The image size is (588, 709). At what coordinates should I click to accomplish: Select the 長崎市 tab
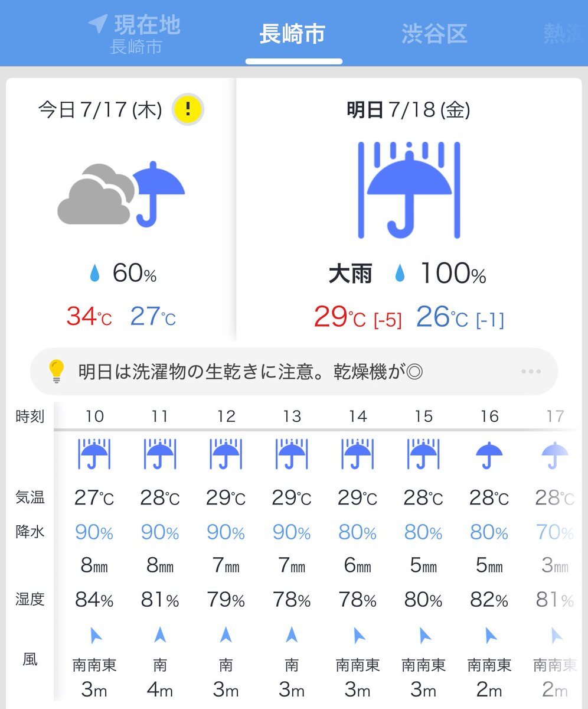(x=293, y=34)
